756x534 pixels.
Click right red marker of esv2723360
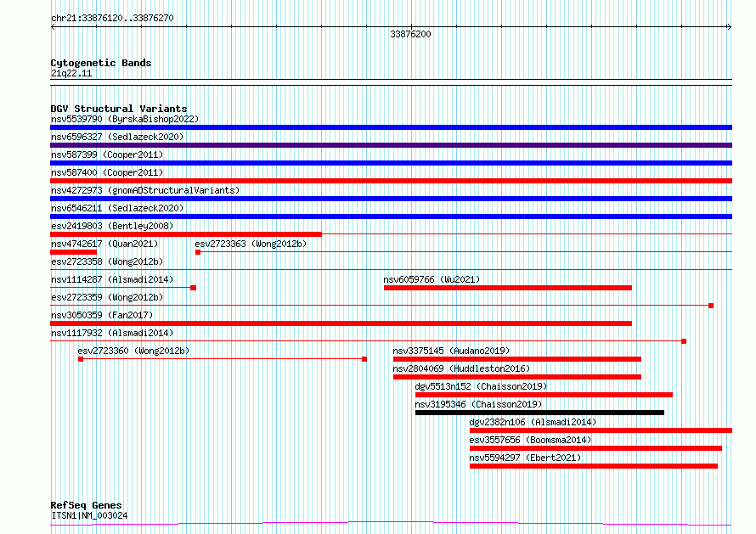[364, 359]
